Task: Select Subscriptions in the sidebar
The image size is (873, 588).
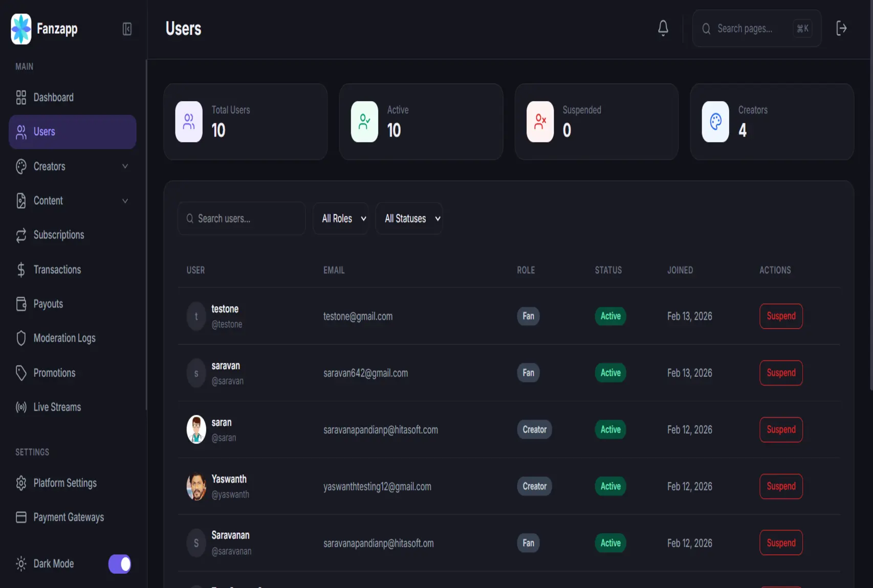Action: point(73,235)
